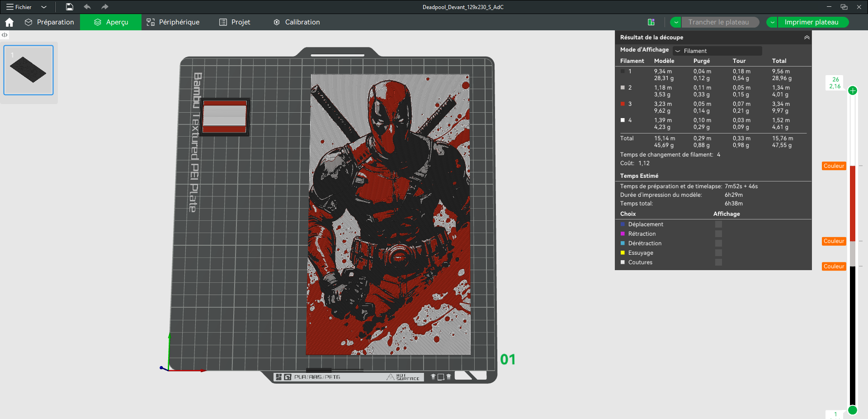Switch to the Préparation tab
Image resolution: width=868 pixels, height=419 pixels.
(x=49, y=22)
